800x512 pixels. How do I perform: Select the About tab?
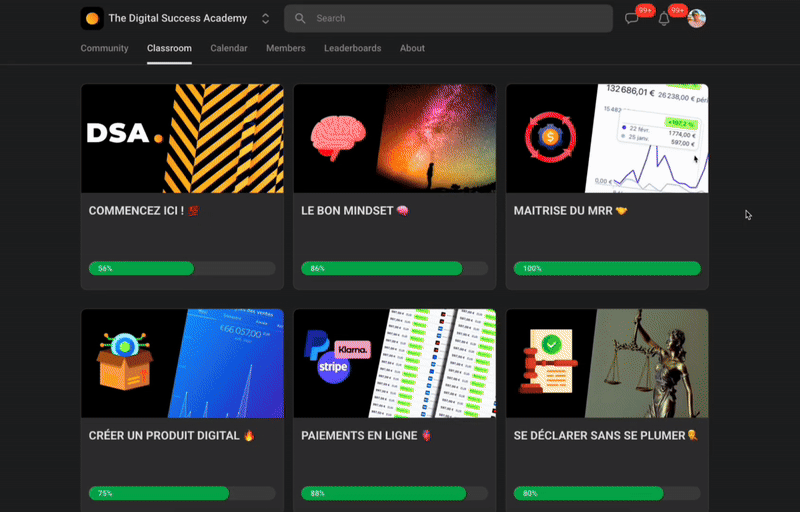pyautogui.click(x=412, y=48)
